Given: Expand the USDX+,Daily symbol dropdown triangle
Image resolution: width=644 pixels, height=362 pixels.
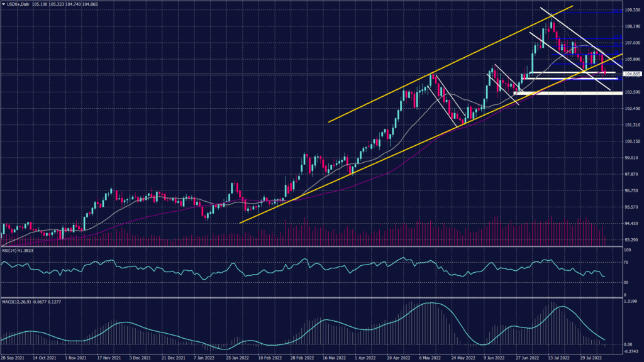Looking at the screenshot, I should click(5, 4).
